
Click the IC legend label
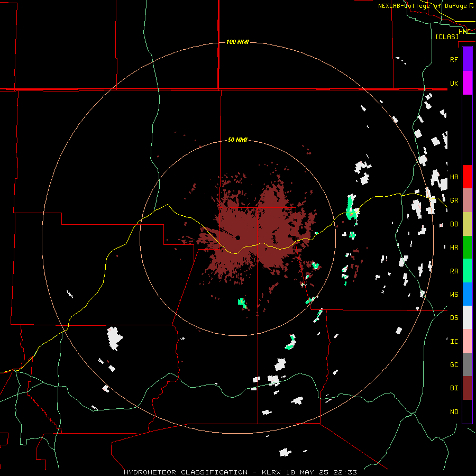pos(454,342)
